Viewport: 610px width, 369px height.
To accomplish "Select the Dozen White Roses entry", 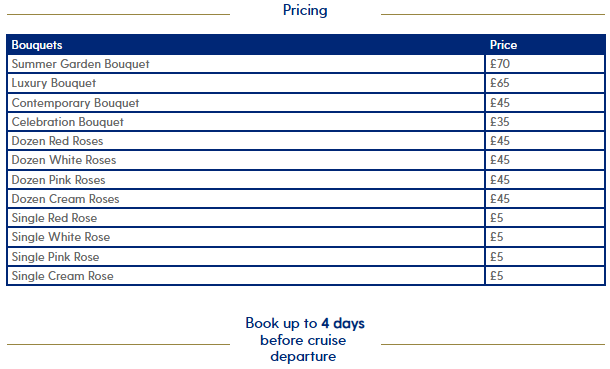I will pos(64,160).
